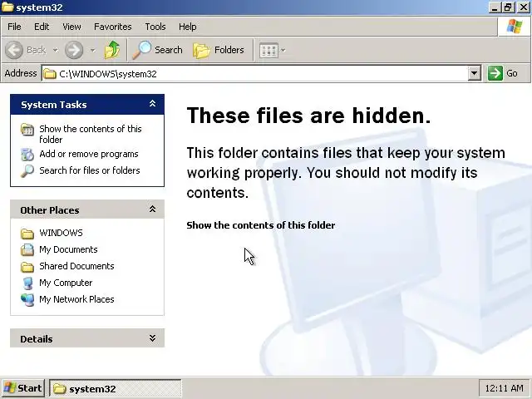532x399 pixels.
Task: Click the Other Places header title
Action: [x=50, y=210]
